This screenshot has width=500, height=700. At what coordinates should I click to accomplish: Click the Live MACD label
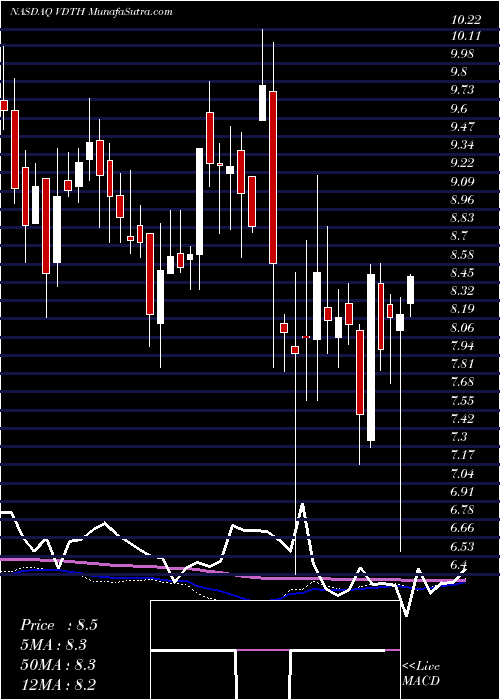coord(421,674)
